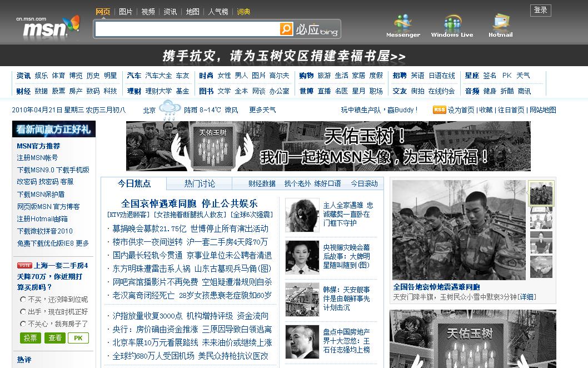588x368 pixels.
Task: Open the 看新闻赢方正好礼 promo banner
Action: (x=53, y=129)
